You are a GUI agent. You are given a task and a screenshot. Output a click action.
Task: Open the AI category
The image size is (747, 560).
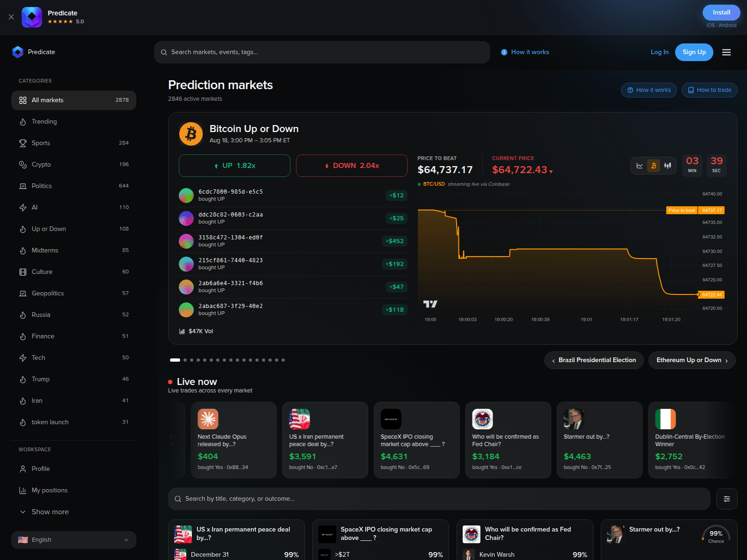pos(74,208)
